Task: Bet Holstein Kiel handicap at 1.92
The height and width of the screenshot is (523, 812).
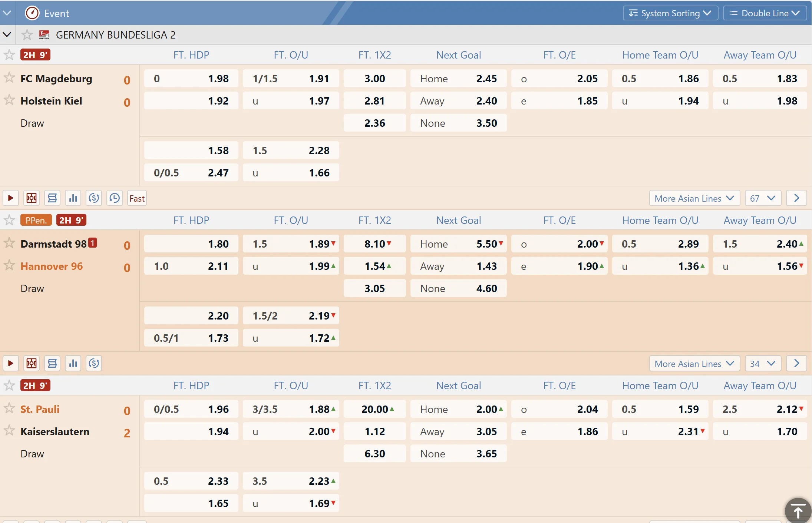Action: click(x=191, y=101)
